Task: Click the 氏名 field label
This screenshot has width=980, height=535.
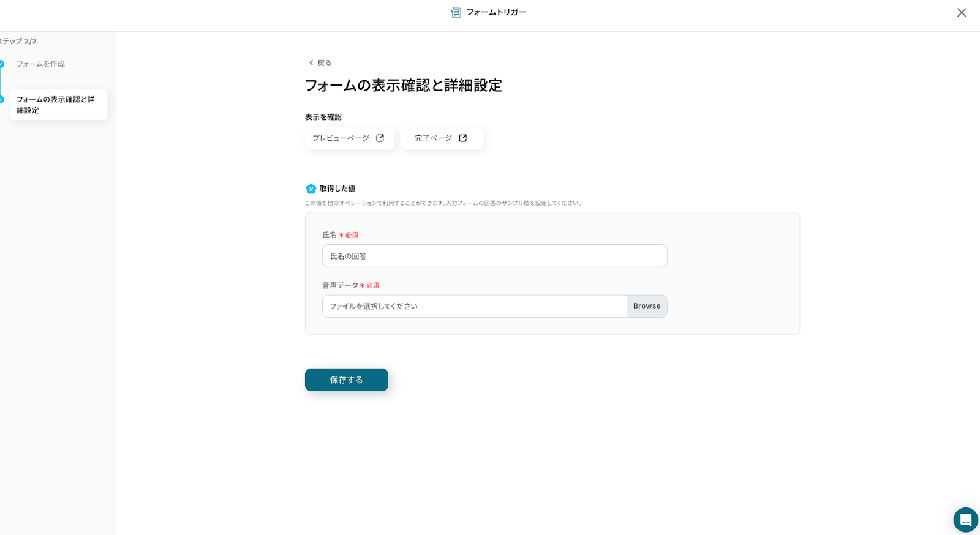Action: 330,235
